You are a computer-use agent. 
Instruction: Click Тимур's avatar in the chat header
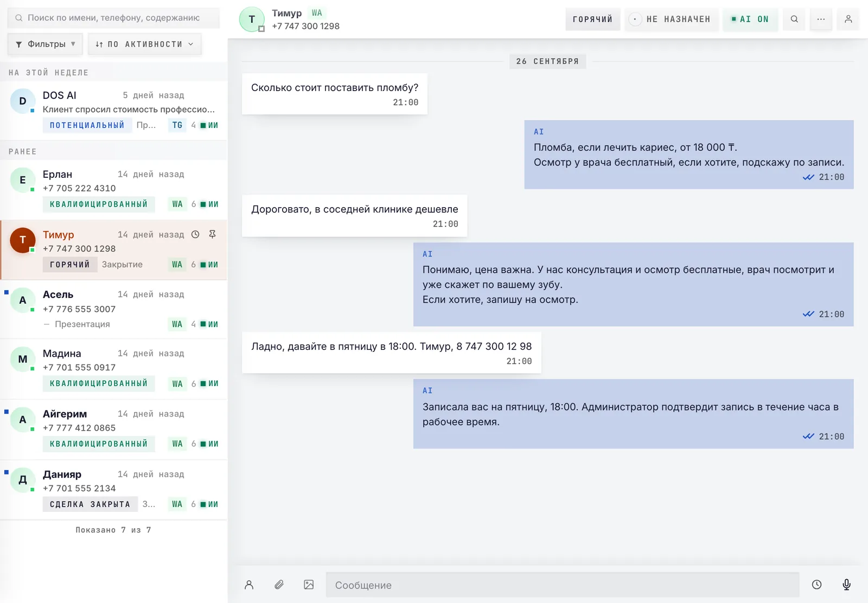252,19
